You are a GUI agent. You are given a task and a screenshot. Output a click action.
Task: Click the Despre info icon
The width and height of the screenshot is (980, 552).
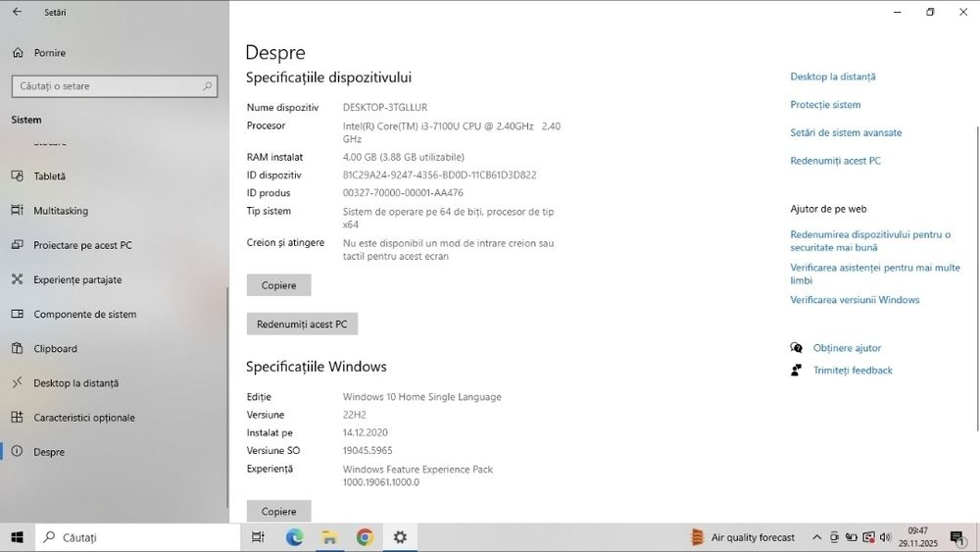click(x=18, y=451)
